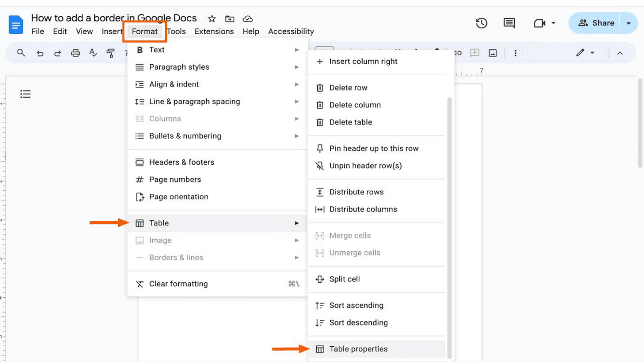644x362 pixels.
Task: Choose Insert column right
Action: pyautogui.click(x=377, y=62)
